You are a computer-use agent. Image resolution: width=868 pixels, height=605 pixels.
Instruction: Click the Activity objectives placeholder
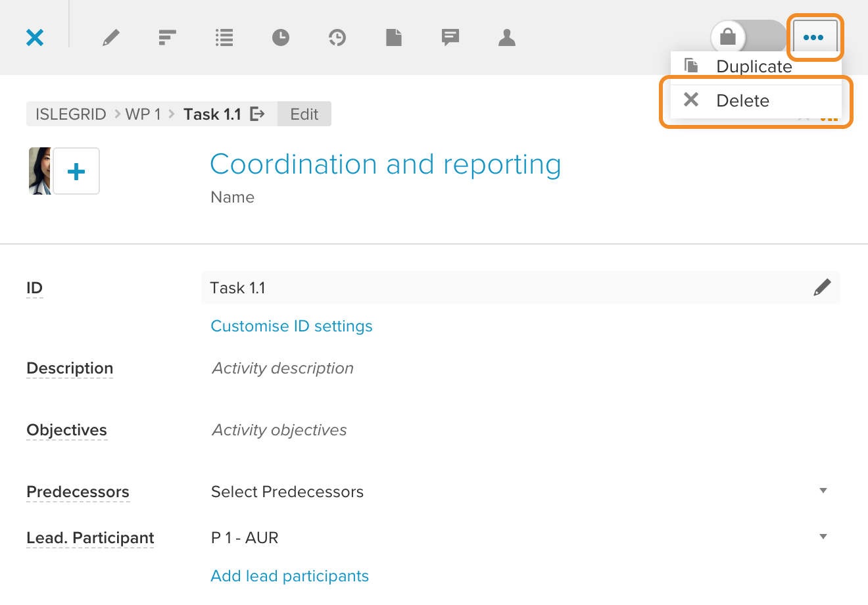coord(279,430)
